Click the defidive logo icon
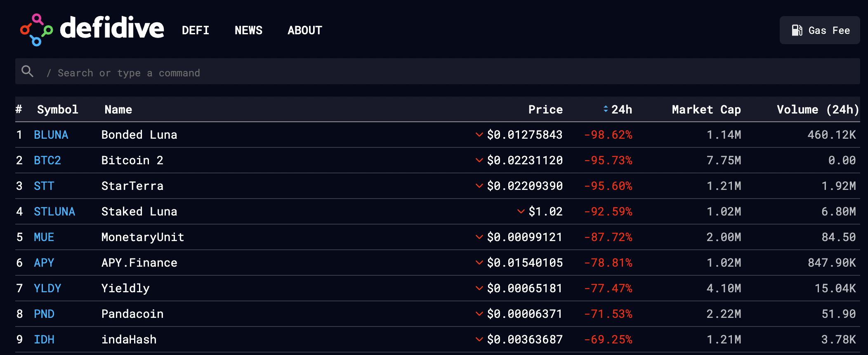 (x=36, y=30)
